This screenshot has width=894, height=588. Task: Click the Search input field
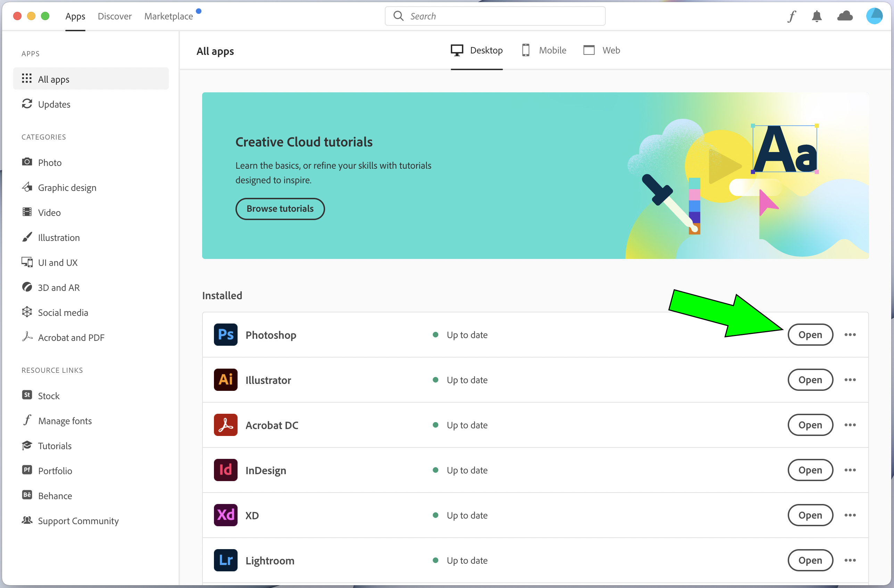495,16
